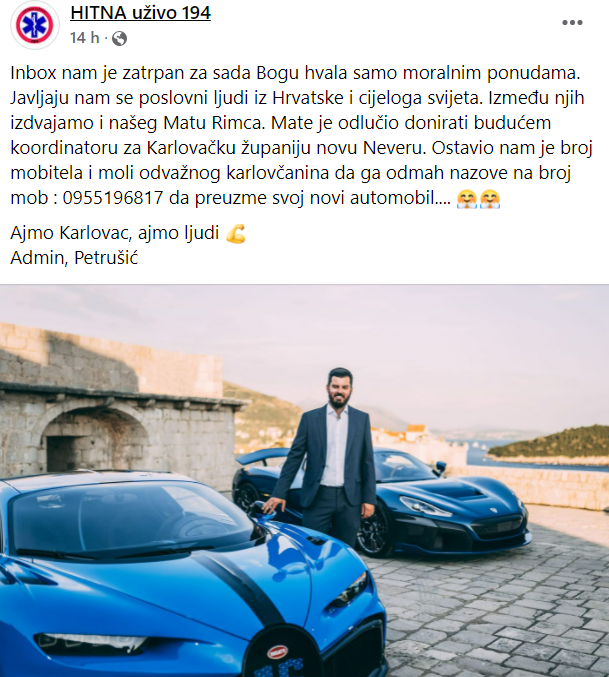Click the man in the suit
The height and width of the screenshot is (677, 609).
coord(331,458)
